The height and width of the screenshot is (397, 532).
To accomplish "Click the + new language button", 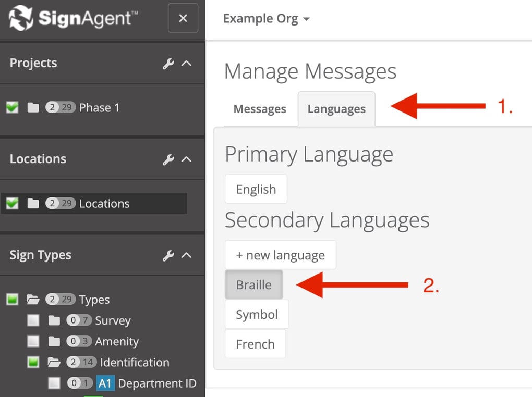I will 280,255.
